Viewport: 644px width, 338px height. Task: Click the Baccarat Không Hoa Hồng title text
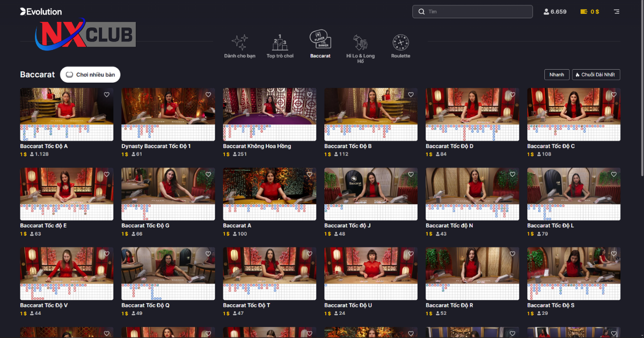coord(257,146)
